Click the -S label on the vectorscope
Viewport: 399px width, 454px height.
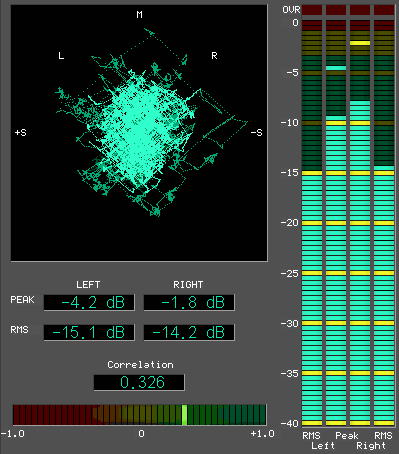pos(256,133)
